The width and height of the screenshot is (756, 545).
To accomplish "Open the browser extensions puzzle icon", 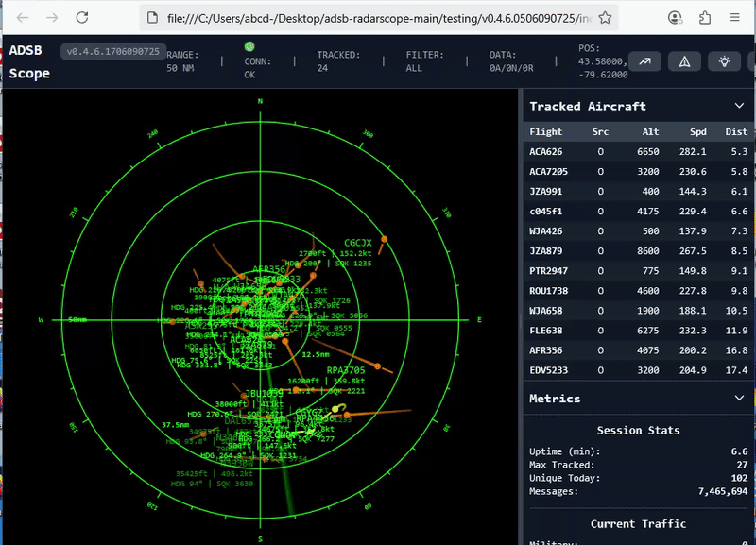I will [704, 18].
